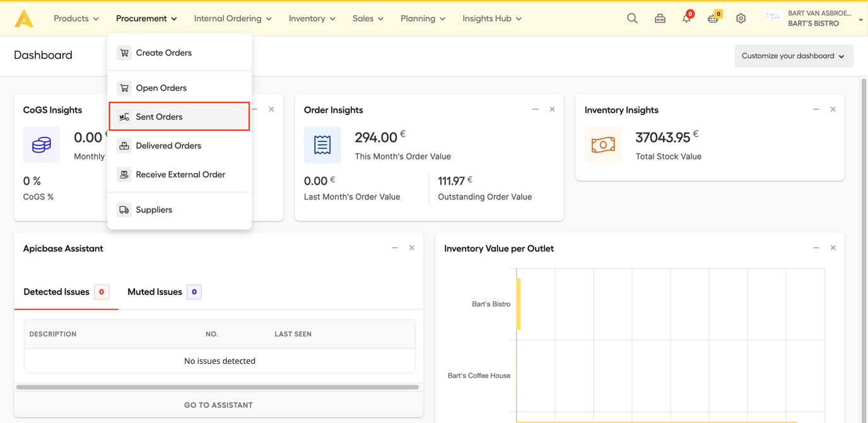The width and height of the screenshot is (868, 423).
Task: Click the GO TO ASSISTANT button
Action: pyautogui.click(x=218, y=405)
